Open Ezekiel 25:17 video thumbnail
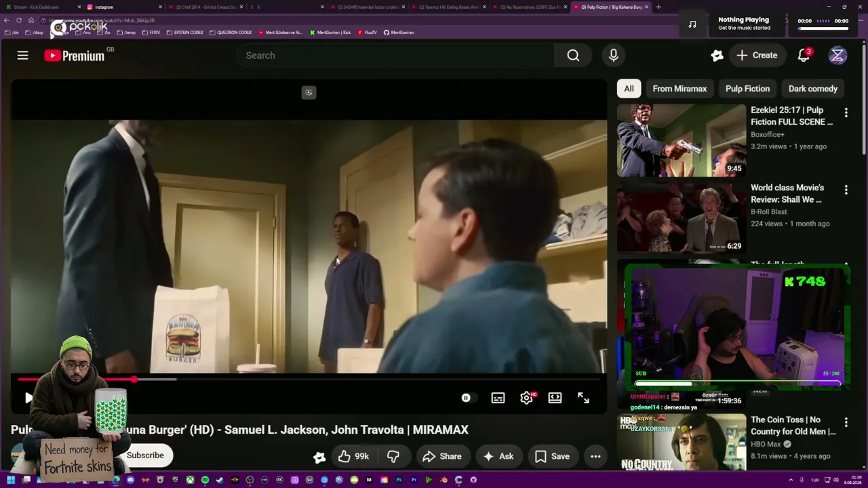868x488 pixels. (x=681, y=140)
